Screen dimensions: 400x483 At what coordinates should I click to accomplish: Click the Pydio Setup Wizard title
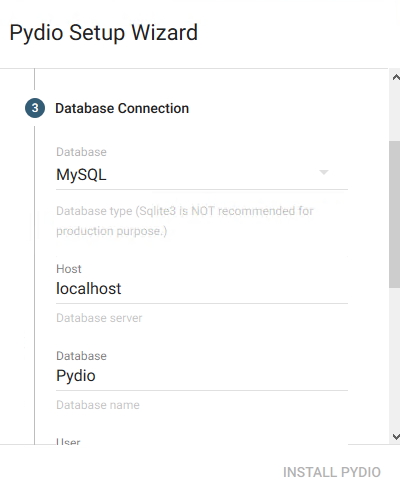point(104,33)
